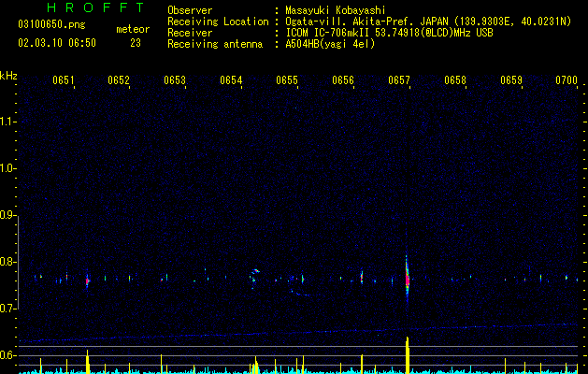Click the 0659 time marker

[x=511, y=79]
